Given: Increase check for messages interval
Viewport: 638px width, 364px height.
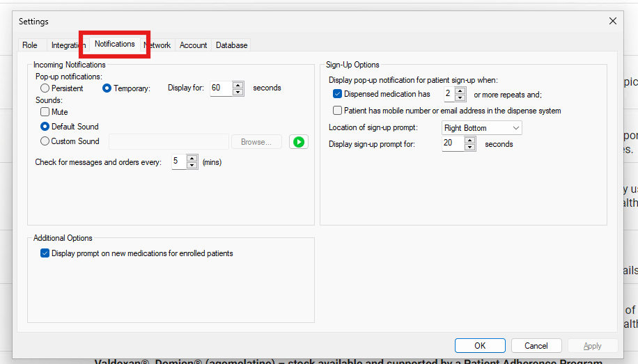Looking at the screenshot, I should (192, 158).
